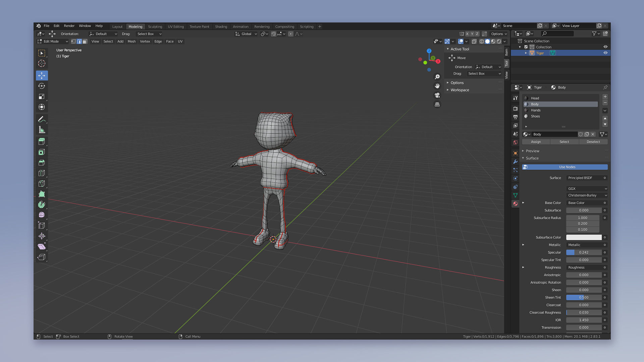Select the Measure tool
Image resolution: width=644 pixels, height=362 pixels.
pyautogui.click(x=42, y=130)
